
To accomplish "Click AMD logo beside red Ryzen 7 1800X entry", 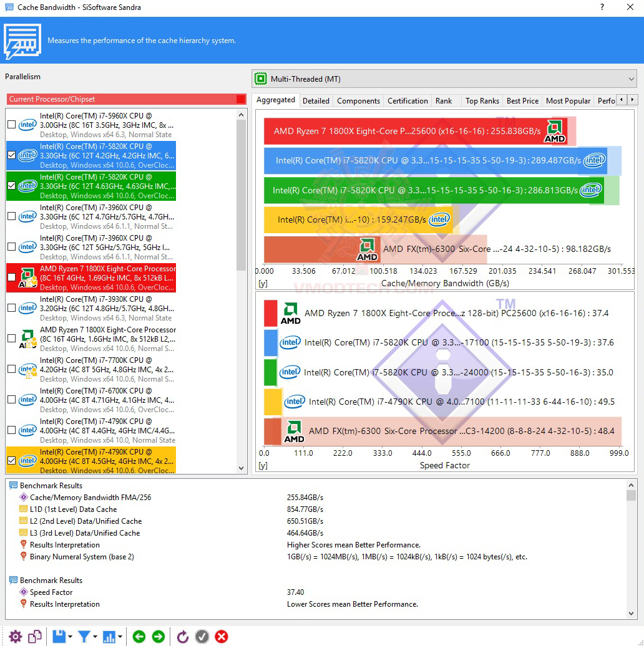I will tap(27, 277).
